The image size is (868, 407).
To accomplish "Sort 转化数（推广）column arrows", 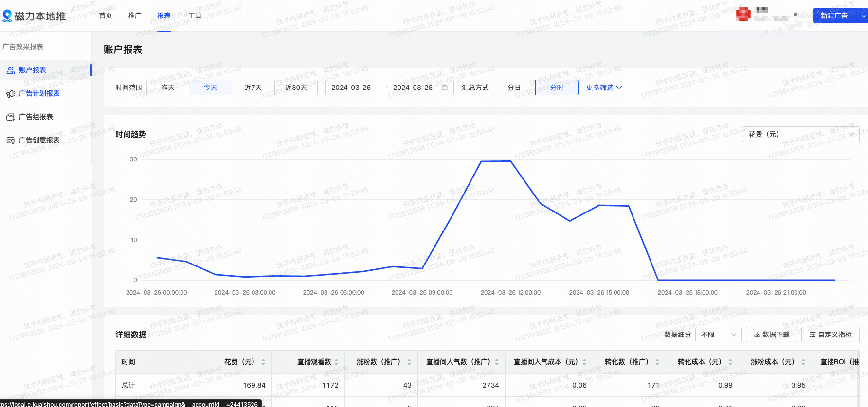I will click(x=657, y=362).
